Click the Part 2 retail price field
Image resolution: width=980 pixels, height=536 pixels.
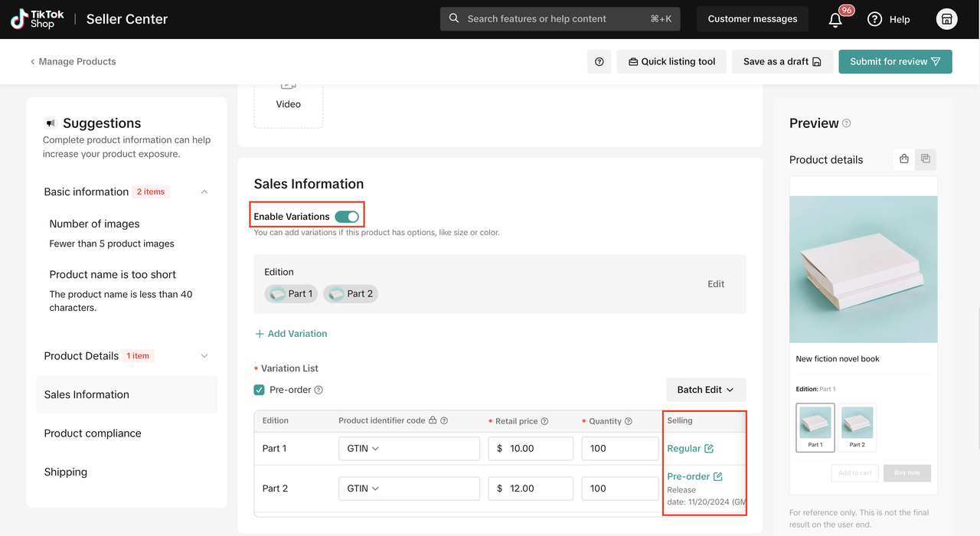[537, 489]
